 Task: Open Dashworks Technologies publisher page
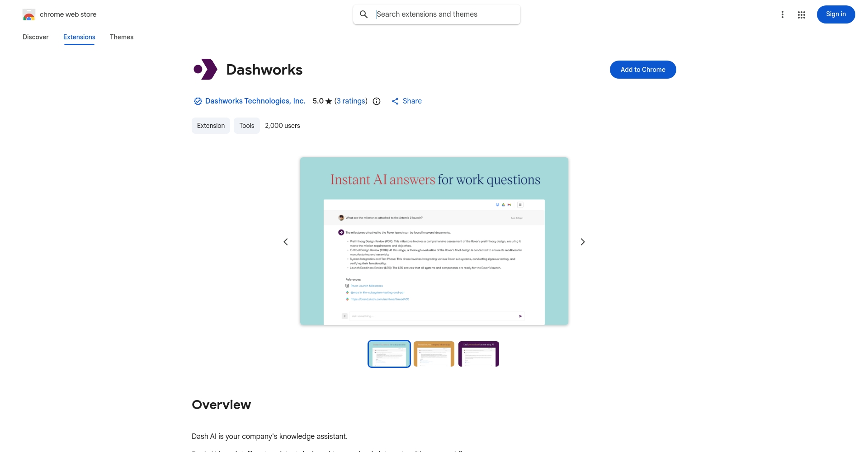click(x=255, y=101)
